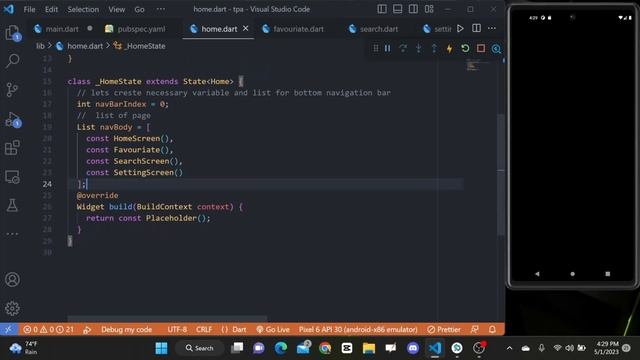Show additional activity bar views ellipsis
This screenshot has height=360, width=640.
coord(12,234)
